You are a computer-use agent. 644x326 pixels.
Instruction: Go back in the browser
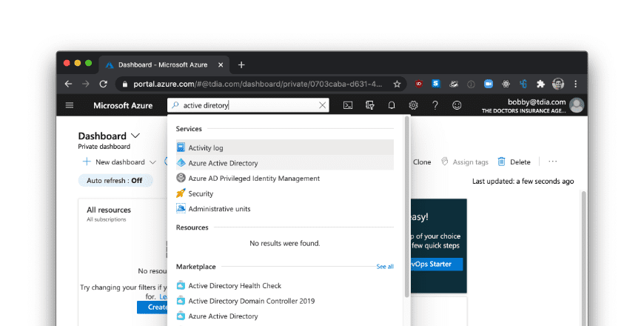click(x=68, y=84)
